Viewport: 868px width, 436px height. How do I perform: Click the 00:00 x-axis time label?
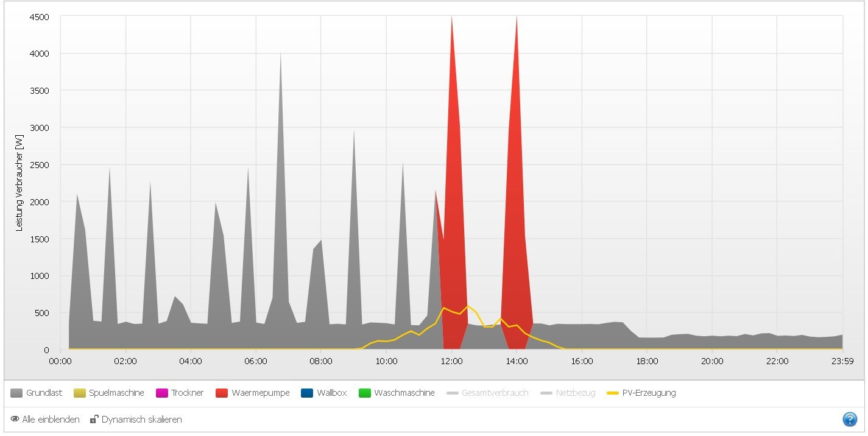point(60,361)
